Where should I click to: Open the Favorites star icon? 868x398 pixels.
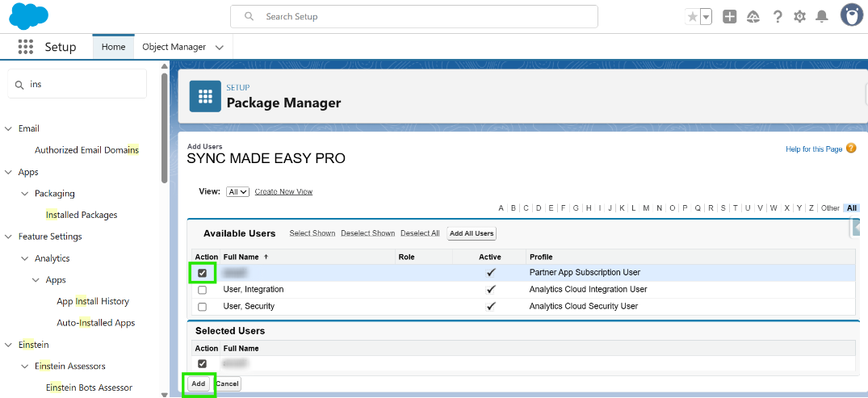(692, 16)
